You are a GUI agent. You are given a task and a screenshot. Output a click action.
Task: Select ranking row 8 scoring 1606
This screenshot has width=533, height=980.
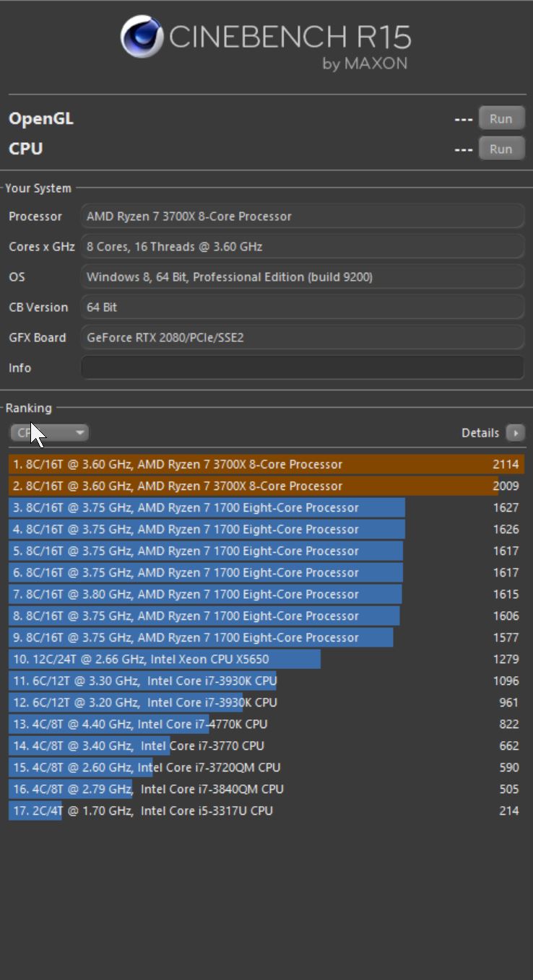266,616
